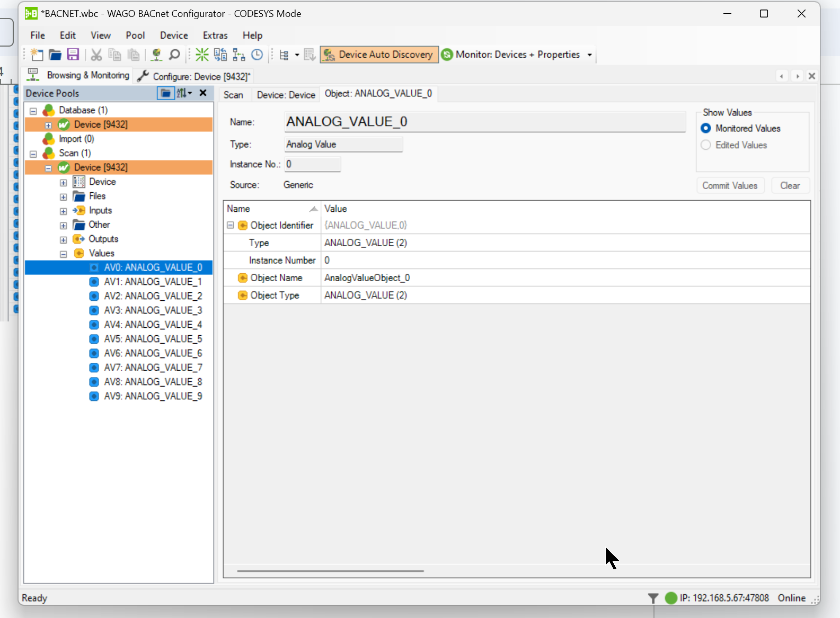Open the View menu

click(101, 35)
